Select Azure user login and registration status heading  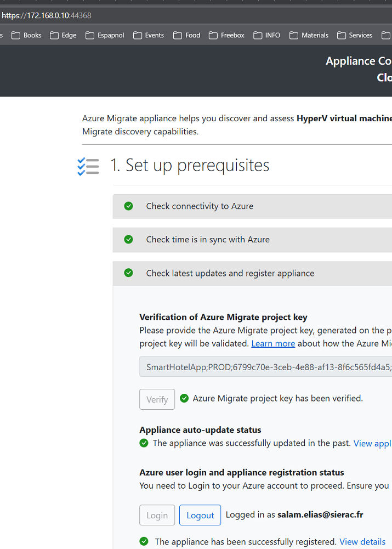pos(241,473)
